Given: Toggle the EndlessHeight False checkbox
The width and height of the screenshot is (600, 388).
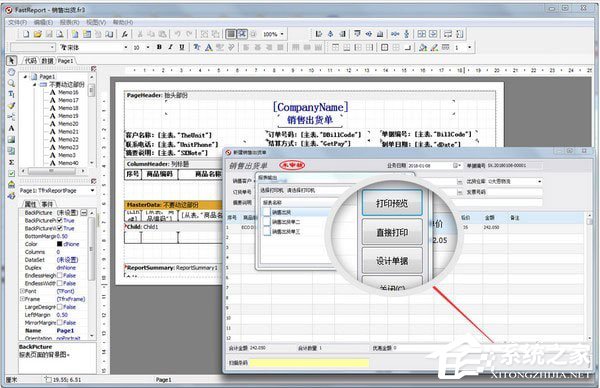Looking at the screenshot, I should pyautogui.click(x=60, y=276).
